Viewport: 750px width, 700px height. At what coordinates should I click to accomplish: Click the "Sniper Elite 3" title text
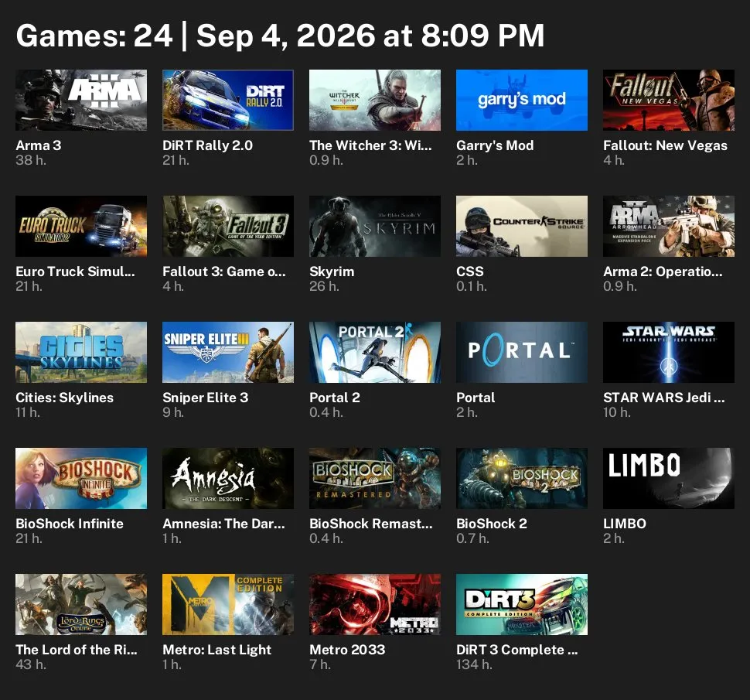205,398
